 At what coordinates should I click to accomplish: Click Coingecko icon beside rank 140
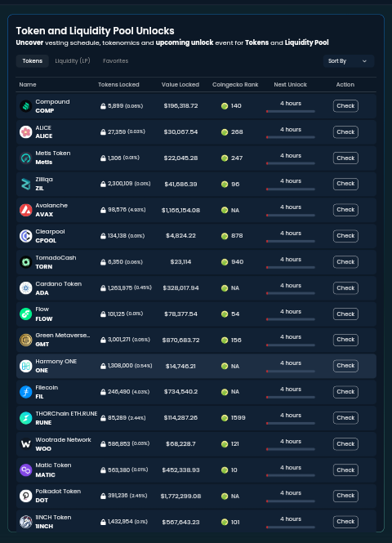tap(225, 106)
